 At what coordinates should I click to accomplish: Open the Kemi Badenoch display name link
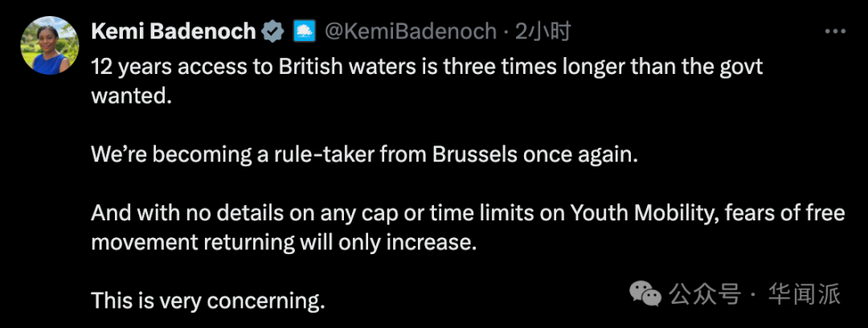(174, 31)
